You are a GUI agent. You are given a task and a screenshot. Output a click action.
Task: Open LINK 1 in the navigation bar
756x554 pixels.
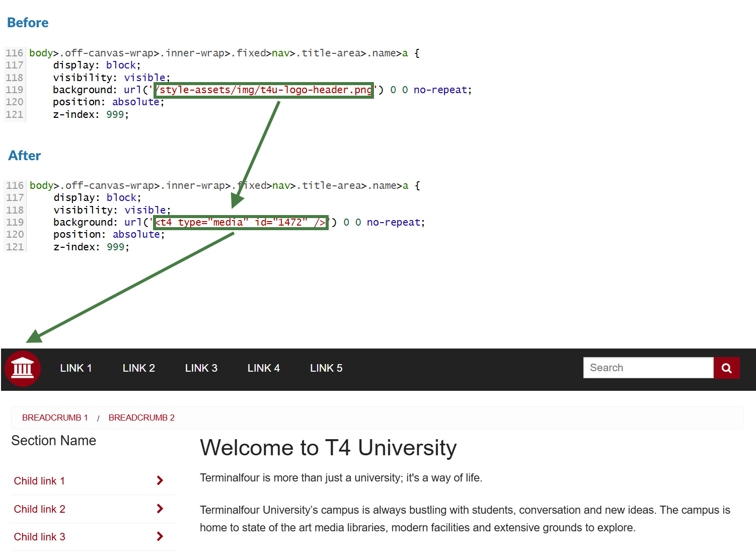click(x=75, y=368)
